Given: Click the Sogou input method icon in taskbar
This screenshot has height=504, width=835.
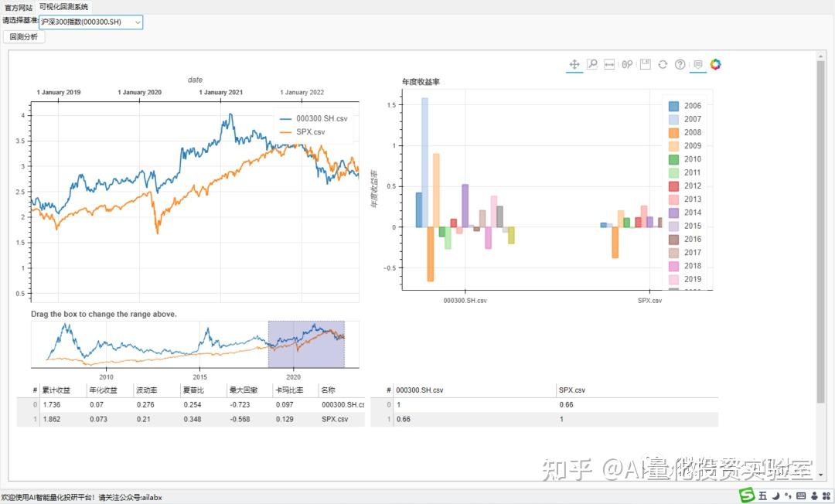Looking at the screenshot, I should [746, 495].
